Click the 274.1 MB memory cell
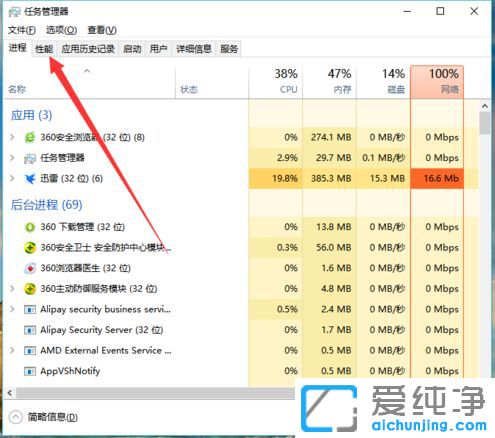Screen dimensions: 495x438 tap(329, 137)
